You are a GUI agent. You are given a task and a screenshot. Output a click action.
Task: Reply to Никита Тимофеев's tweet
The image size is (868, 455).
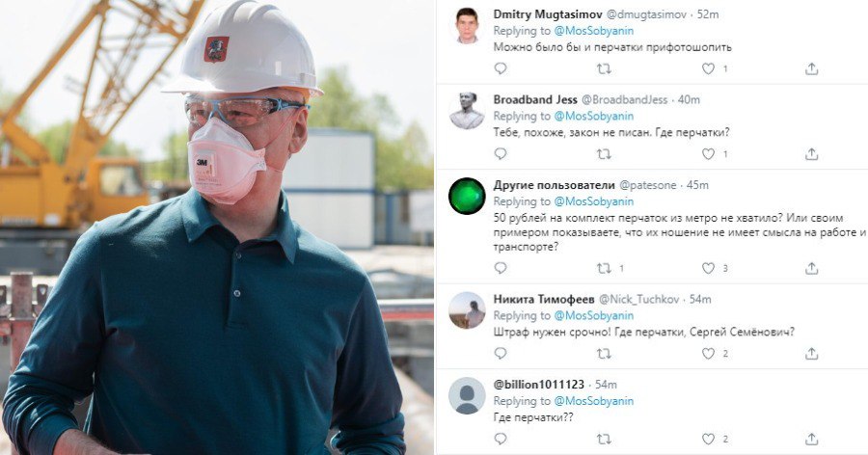501,353
